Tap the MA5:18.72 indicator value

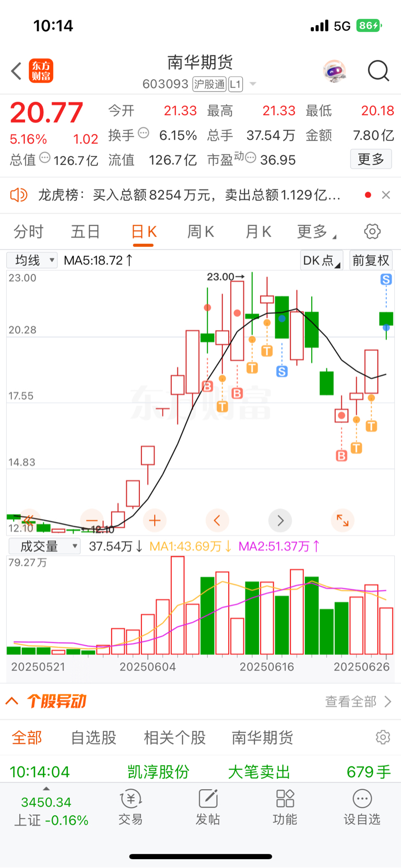click(98, 260)
